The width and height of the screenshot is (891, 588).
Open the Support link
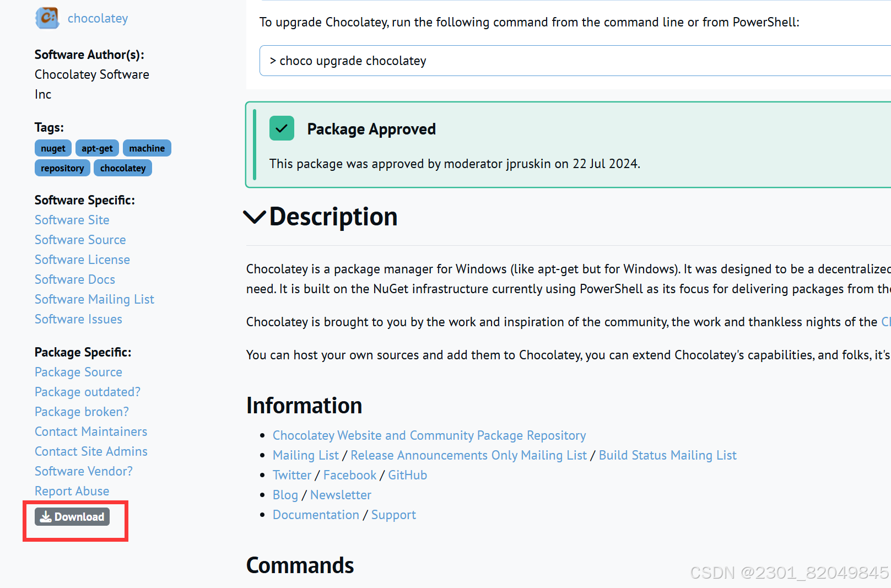pyautogui.click(x=393, y=515)
